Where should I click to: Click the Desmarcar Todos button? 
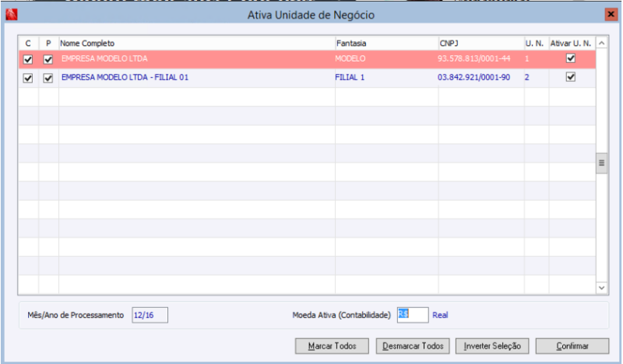(413, 346)
